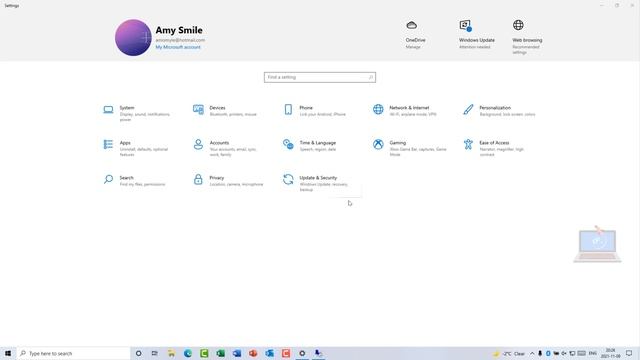
Task: Open the Apps settings category
Action: tap(137, 149)
